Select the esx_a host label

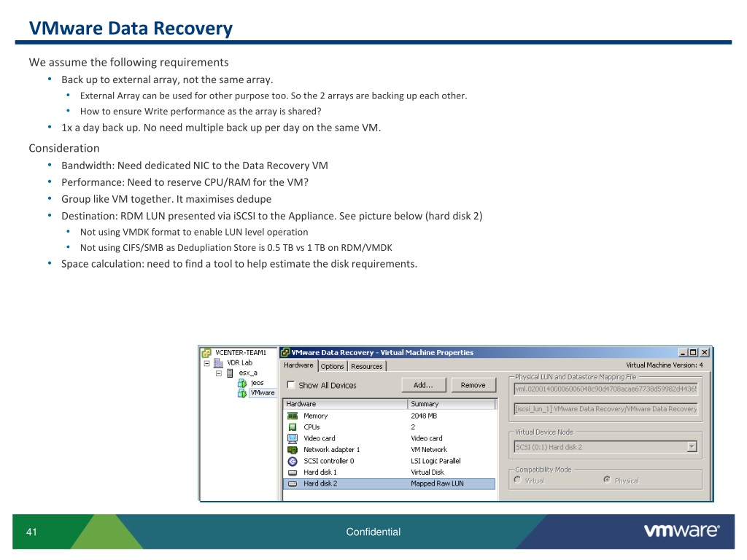[248, 373]
